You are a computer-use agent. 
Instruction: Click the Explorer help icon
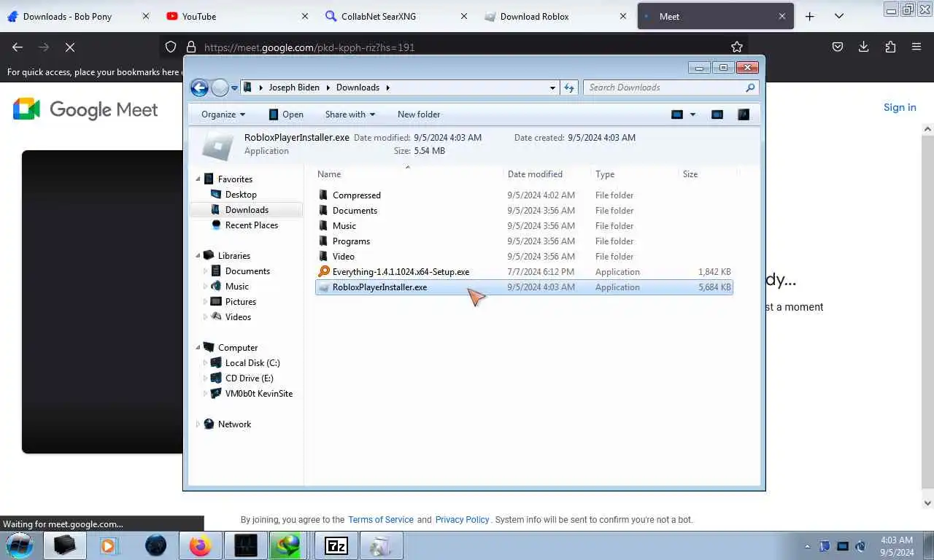pos(744,114)
